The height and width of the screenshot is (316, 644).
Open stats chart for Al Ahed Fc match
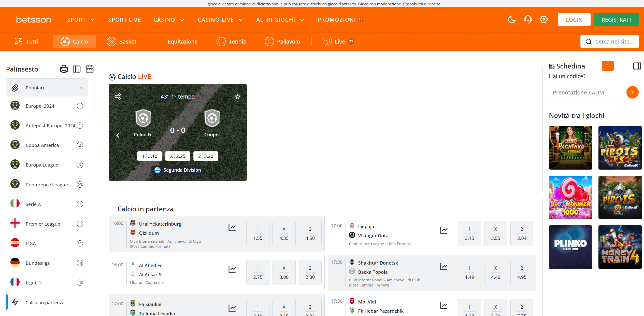pyautogui.click(x=232, y=269)
